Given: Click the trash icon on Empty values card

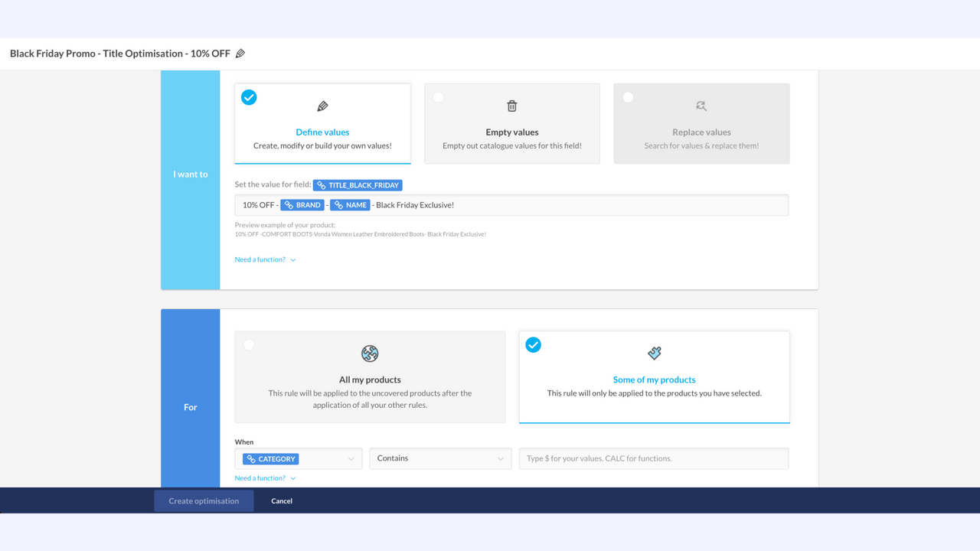Looking at the screenshot, I should coord(511,106).
